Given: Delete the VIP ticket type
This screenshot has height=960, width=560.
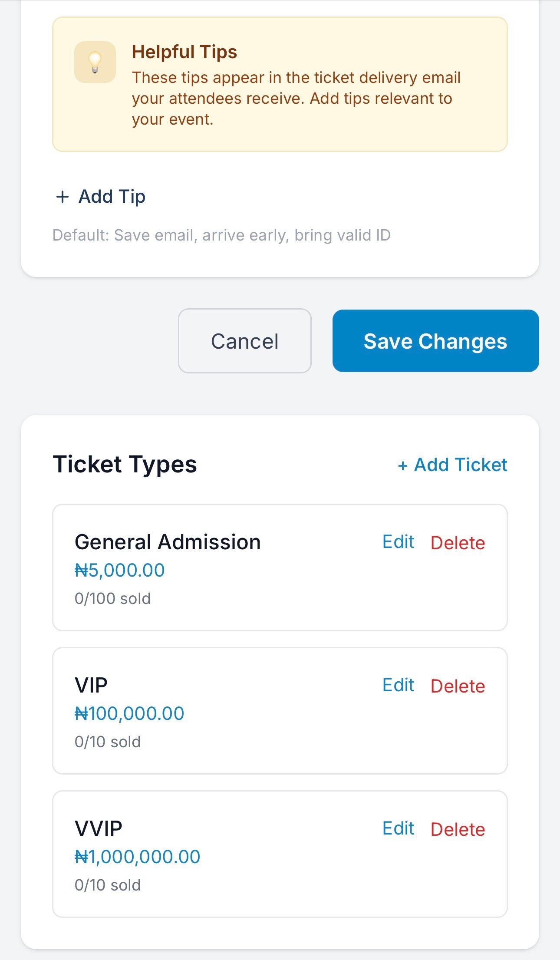Looking at the screenshot, I should coord(458,686).
